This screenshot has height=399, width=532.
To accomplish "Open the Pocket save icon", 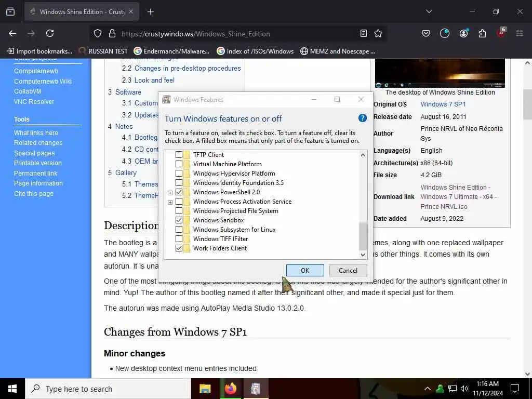I will click(x=426, y=33).
